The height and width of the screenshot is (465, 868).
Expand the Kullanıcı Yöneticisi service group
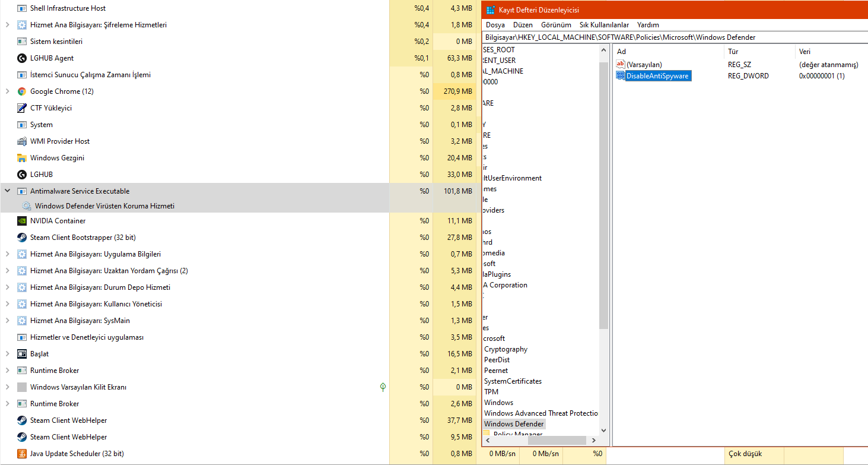click(x=7, y=304)
